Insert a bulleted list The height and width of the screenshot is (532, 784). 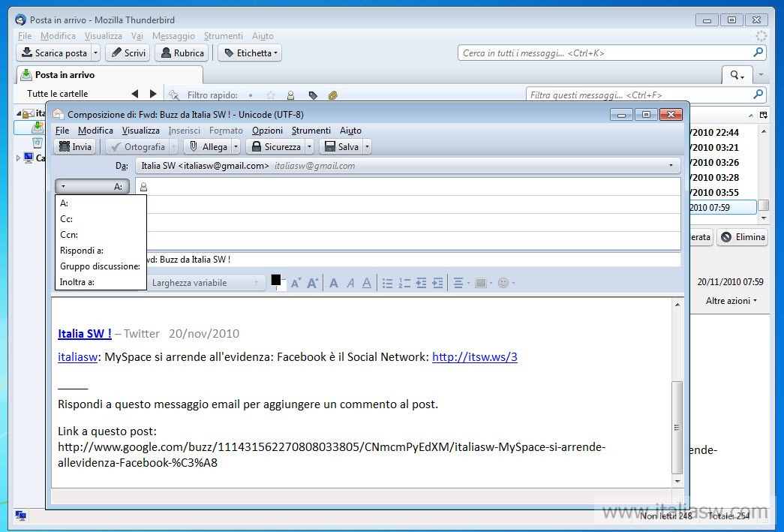[388, 283]
